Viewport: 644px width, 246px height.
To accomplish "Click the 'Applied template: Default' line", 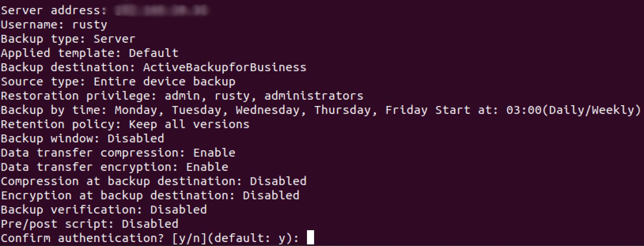I will [x=89, y=53].
